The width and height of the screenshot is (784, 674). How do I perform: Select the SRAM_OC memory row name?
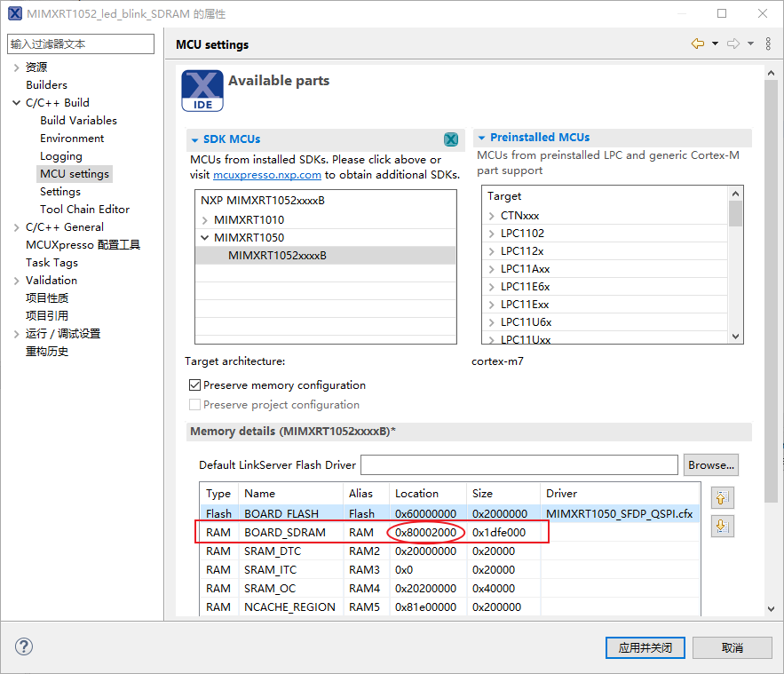270,589
